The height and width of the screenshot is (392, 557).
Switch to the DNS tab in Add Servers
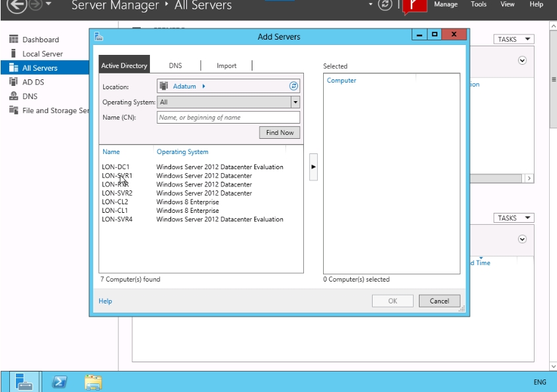(x=176, y=65)
